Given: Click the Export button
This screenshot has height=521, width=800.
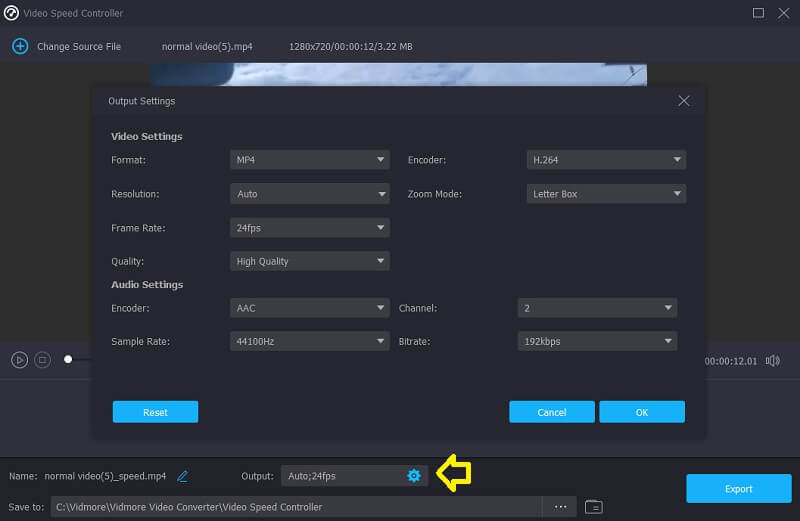Looking at the screenshot, I should click(x=738, y=489).
